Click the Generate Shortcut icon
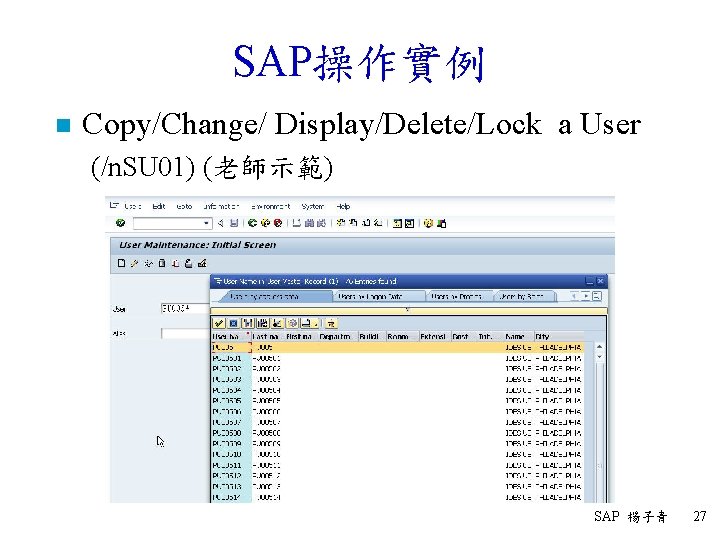This screenshot has width=720, height=540. (409, 223)
